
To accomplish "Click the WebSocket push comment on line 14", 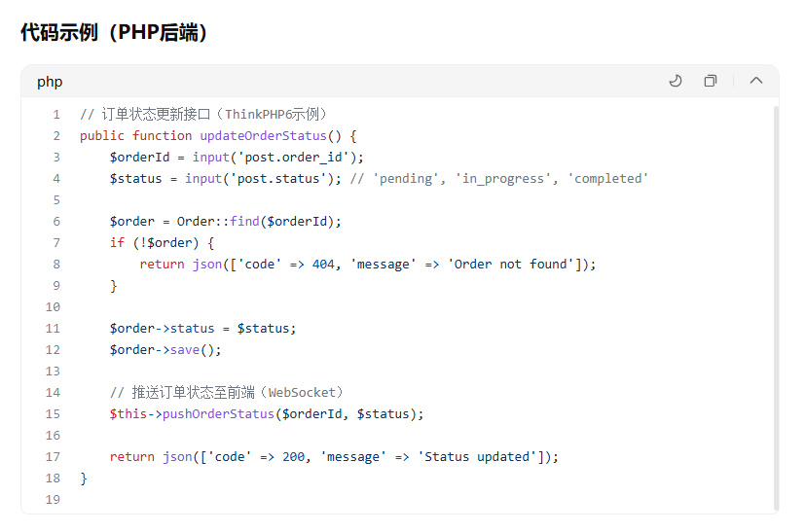I will [x=226, y=393].
